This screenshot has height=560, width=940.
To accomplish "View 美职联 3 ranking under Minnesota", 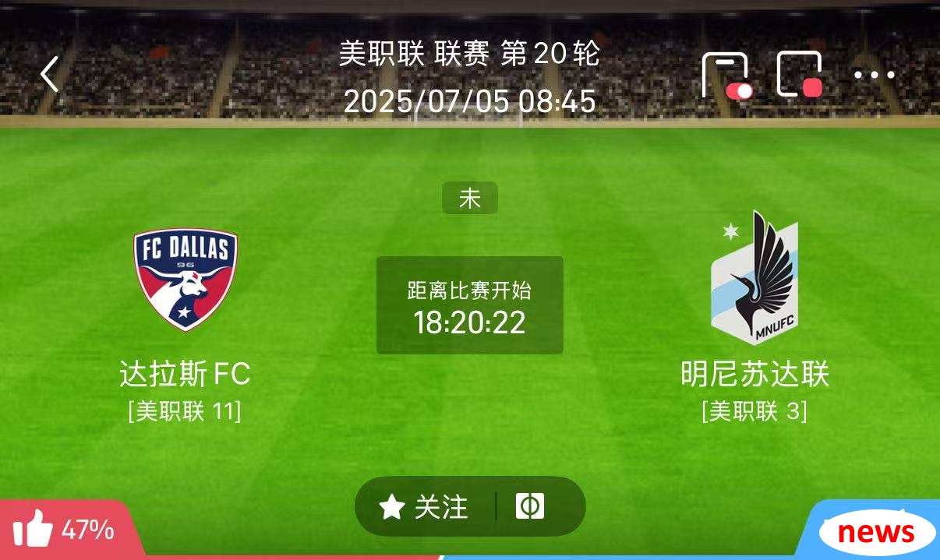I will (x=754, y=410).
